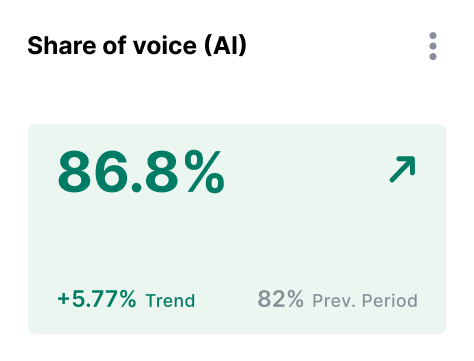This screenshot has height=361, width=474.
Task: Click the 86.8% metric value
Action: click(x=141, y=171)
